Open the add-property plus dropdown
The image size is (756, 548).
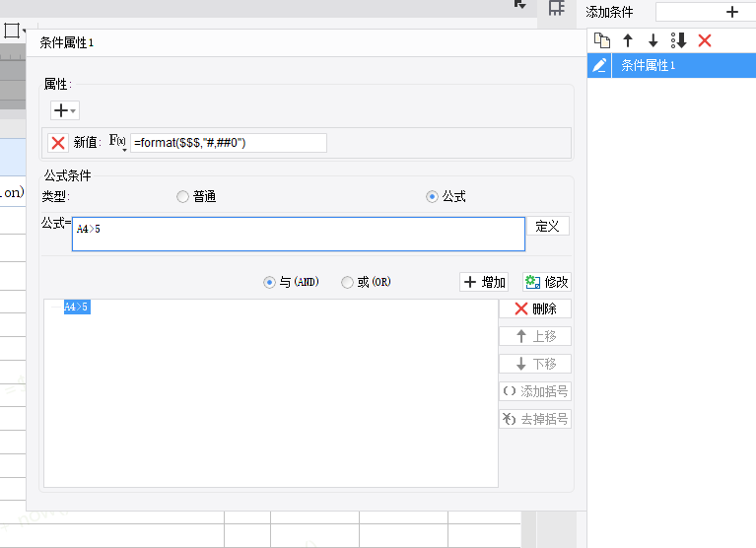(x=65, y=110)
